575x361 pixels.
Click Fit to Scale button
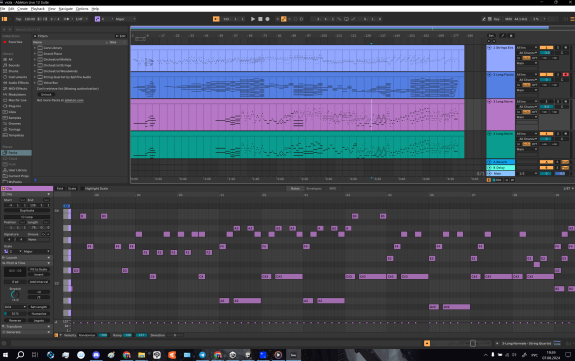tap(39, 269)
